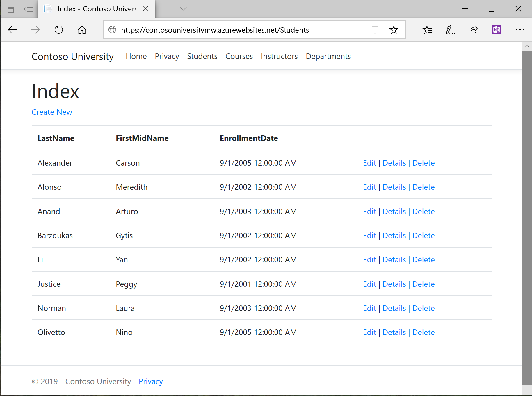
Task: Open the settings and more menu
Action: (520, 30)
